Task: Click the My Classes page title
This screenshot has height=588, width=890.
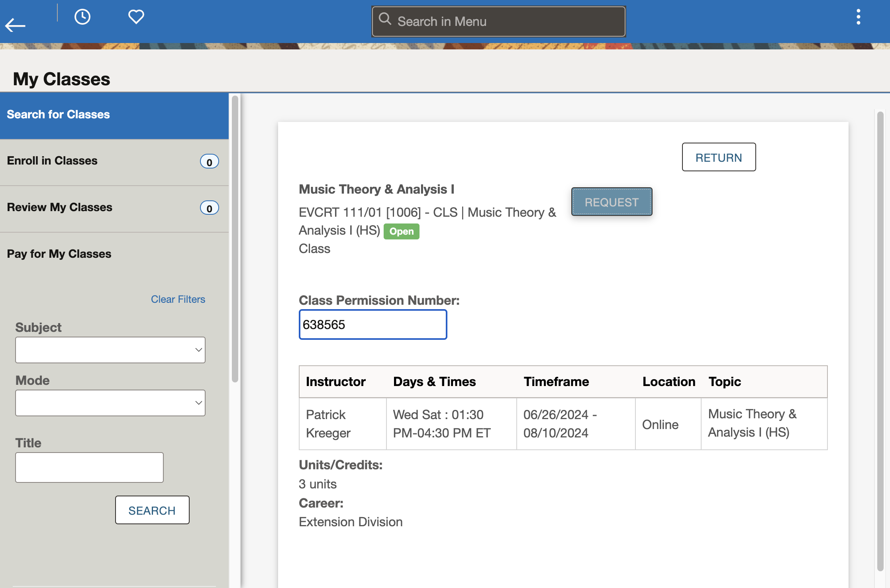Action: (61, 79)
